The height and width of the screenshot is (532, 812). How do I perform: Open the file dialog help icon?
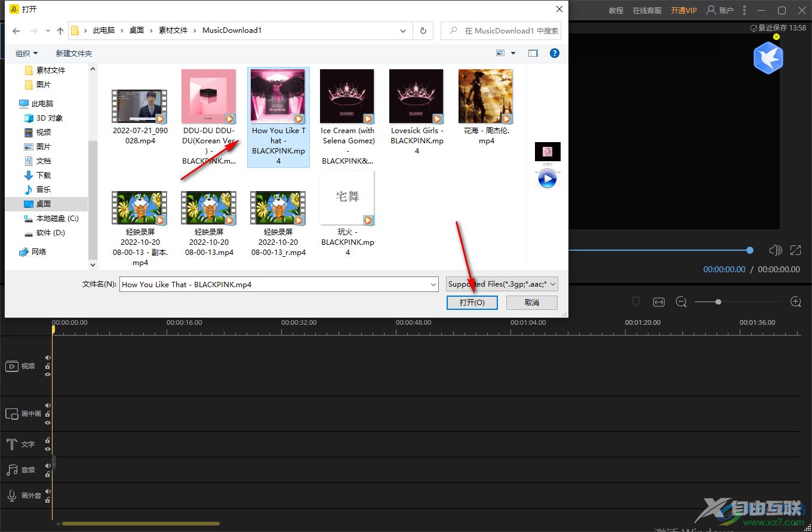(555, 53)
